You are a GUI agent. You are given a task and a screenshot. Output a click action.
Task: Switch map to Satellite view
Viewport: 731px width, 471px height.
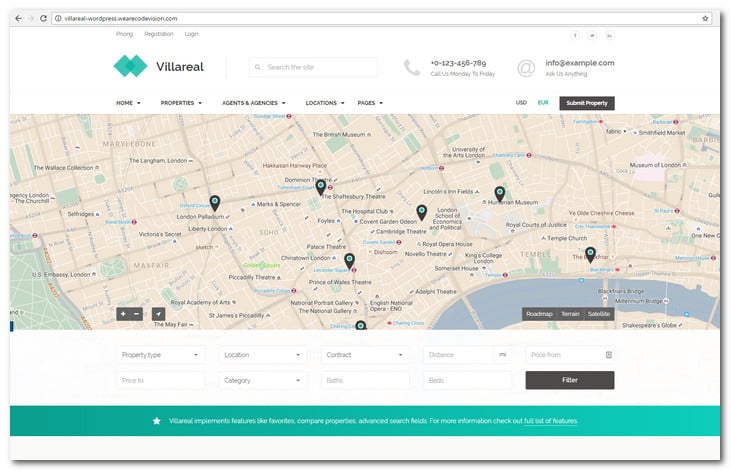tap(598, 314)
